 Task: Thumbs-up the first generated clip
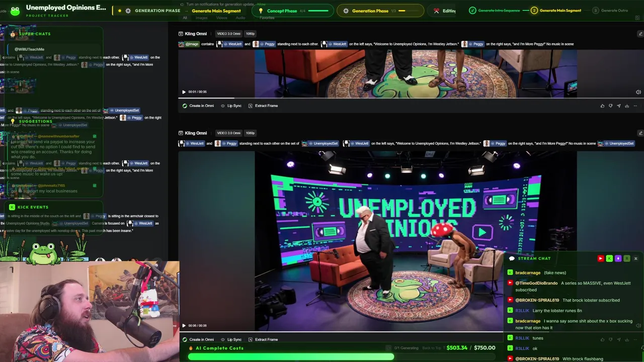click(602, 106)
